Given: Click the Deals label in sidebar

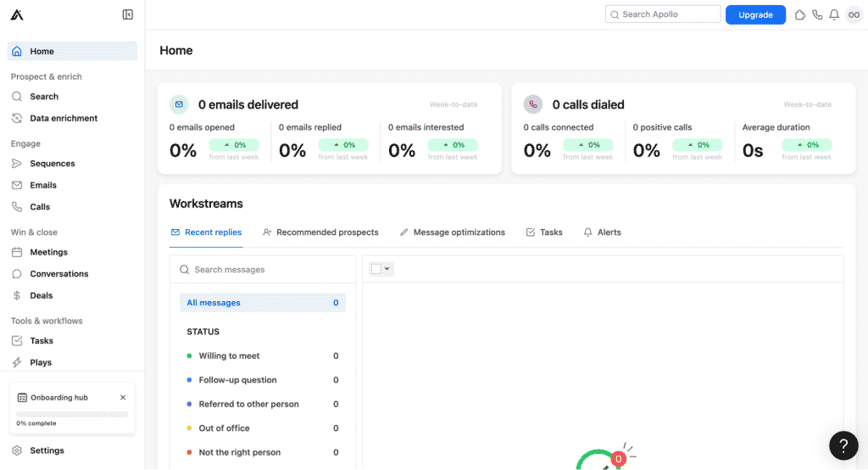Looking at the screenshot, I should [x=42, y=295].
